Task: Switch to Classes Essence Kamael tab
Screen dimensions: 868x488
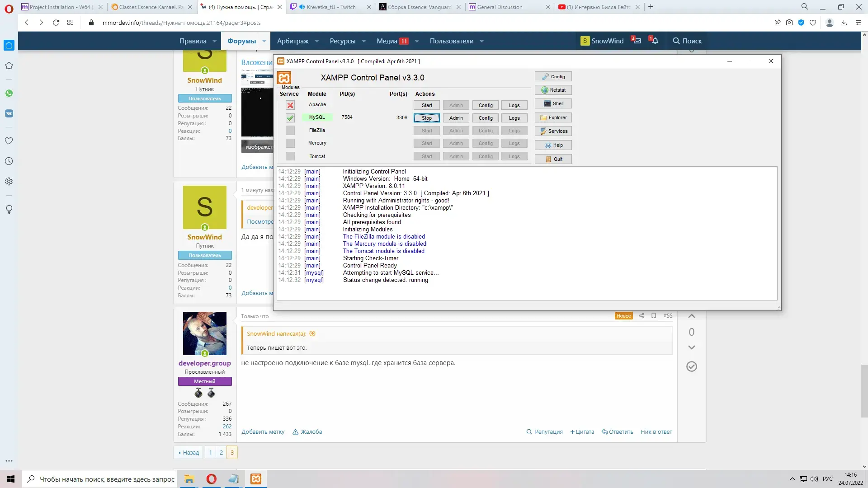Action: click(x=151, y=7)
